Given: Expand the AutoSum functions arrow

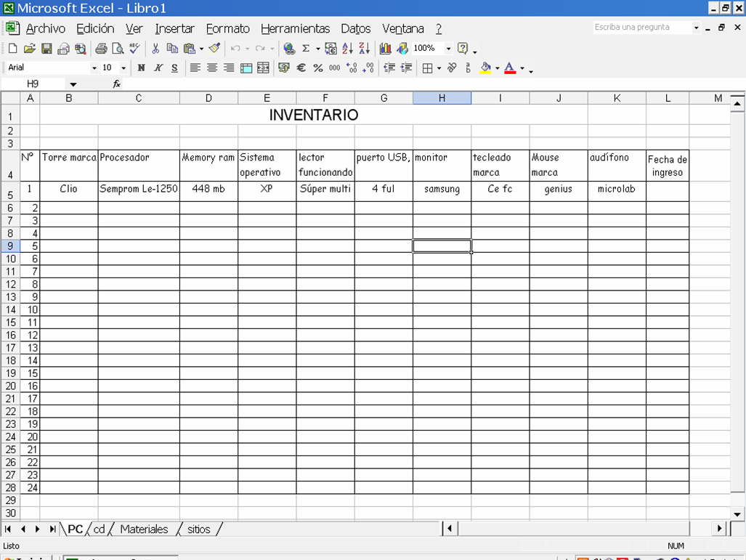Looking at the screenshot, I should [318, 49].
